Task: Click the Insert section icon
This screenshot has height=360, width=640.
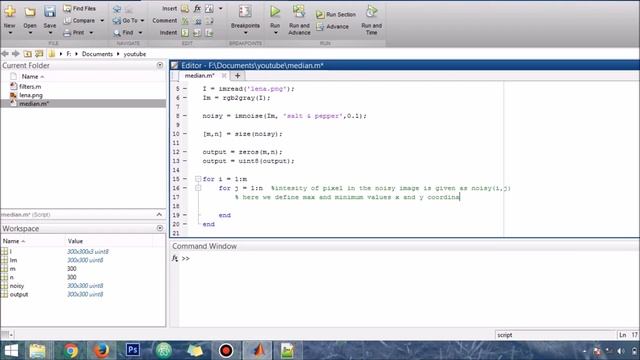Action: (x=185, y=8)
